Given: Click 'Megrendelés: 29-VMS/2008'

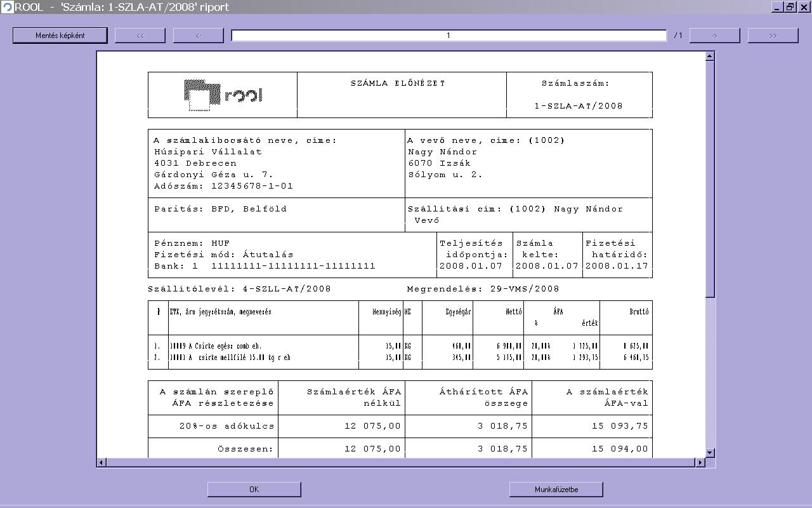Looking at the screenshot, I should (483, 289).
